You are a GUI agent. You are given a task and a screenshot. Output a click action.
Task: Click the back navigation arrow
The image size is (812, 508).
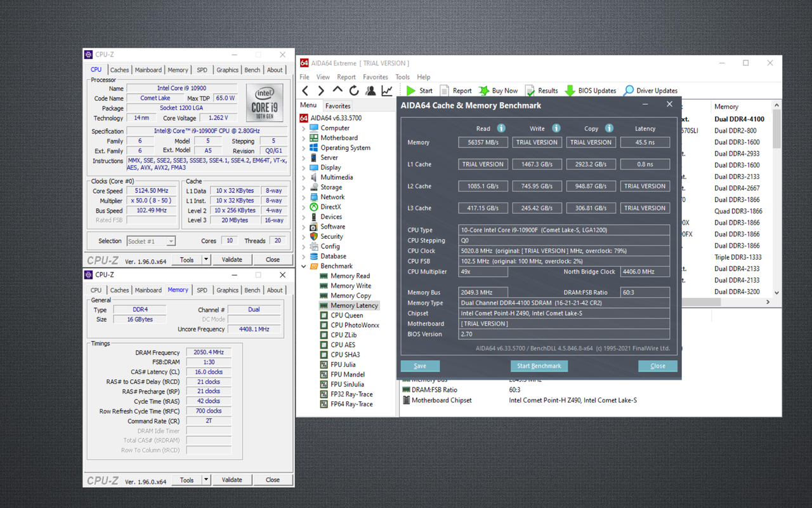305,91
